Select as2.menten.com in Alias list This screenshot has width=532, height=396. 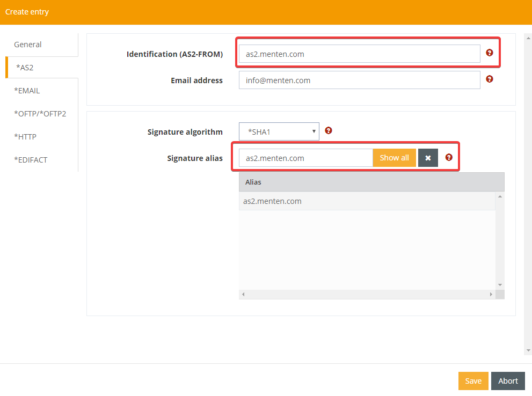tap(273, 201)
